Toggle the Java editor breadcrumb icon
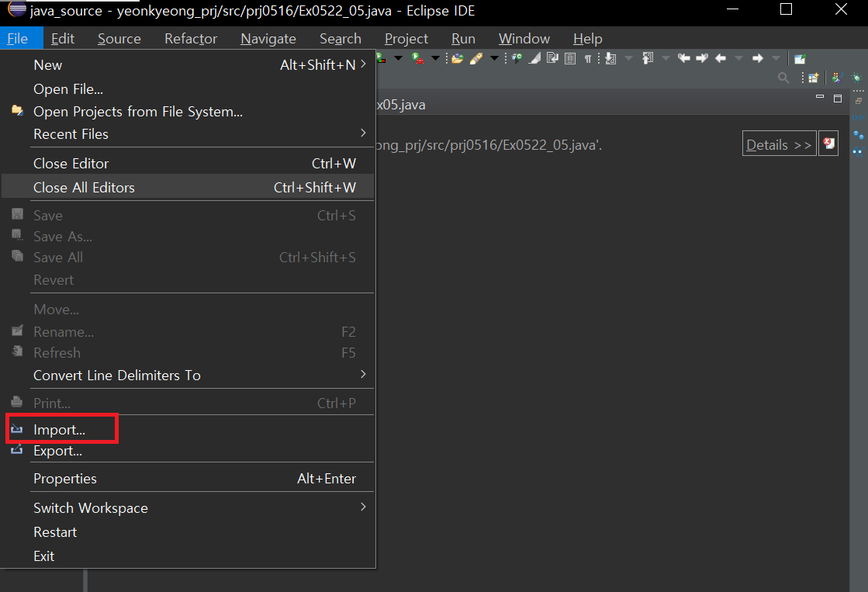 pyautogui.click(x=516, y=58)
